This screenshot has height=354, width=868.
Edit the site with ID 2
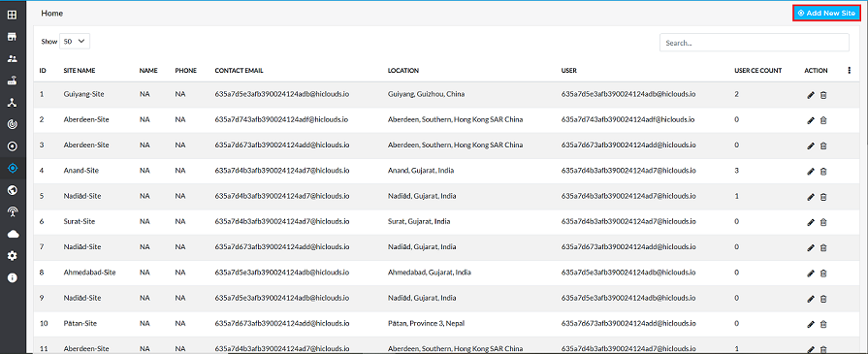(811, 120)
